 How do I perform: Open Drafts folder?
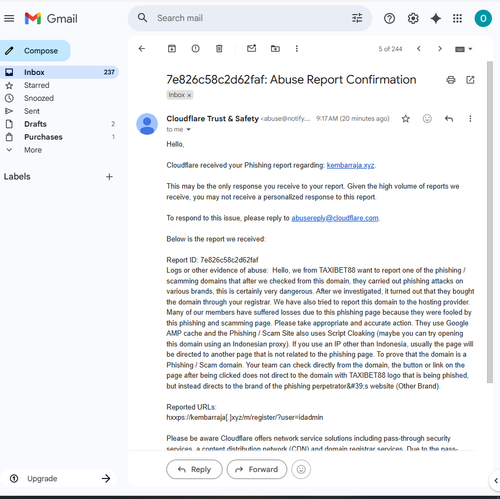tap(59, 124)
